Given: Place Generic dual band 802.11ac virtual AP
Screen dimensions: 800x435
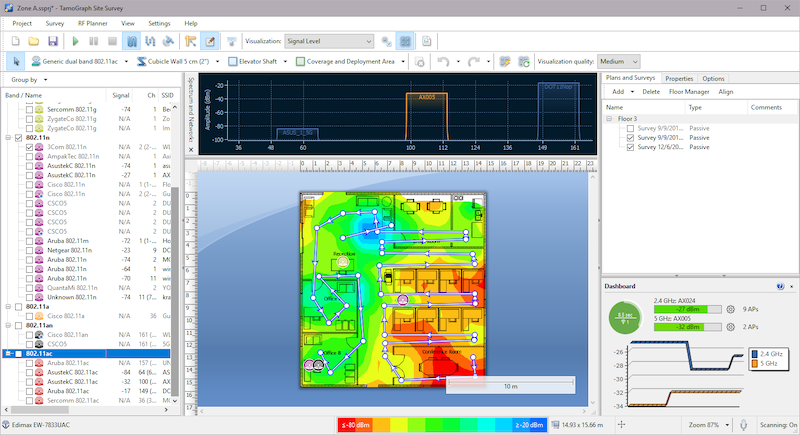Looking at the screenshot, I should coord(74,62).
